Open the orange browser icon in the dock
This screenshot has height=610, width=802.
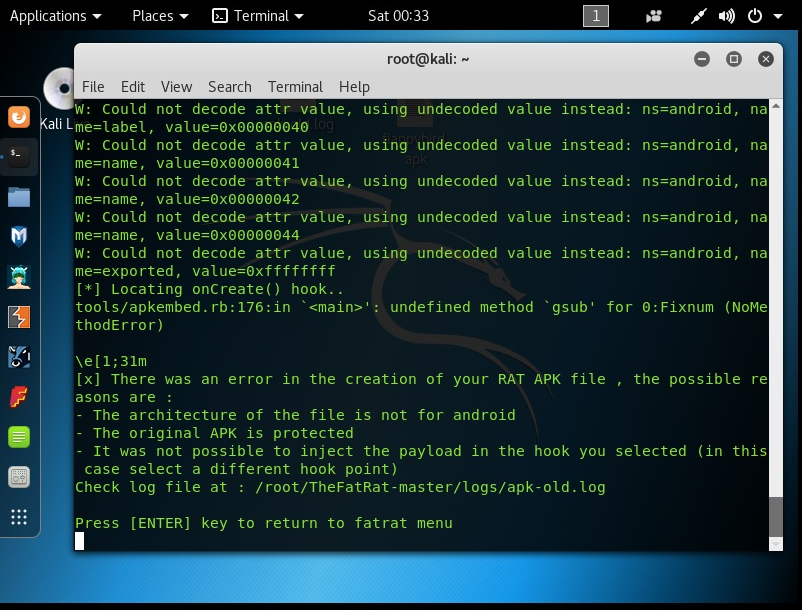[18, 117]
